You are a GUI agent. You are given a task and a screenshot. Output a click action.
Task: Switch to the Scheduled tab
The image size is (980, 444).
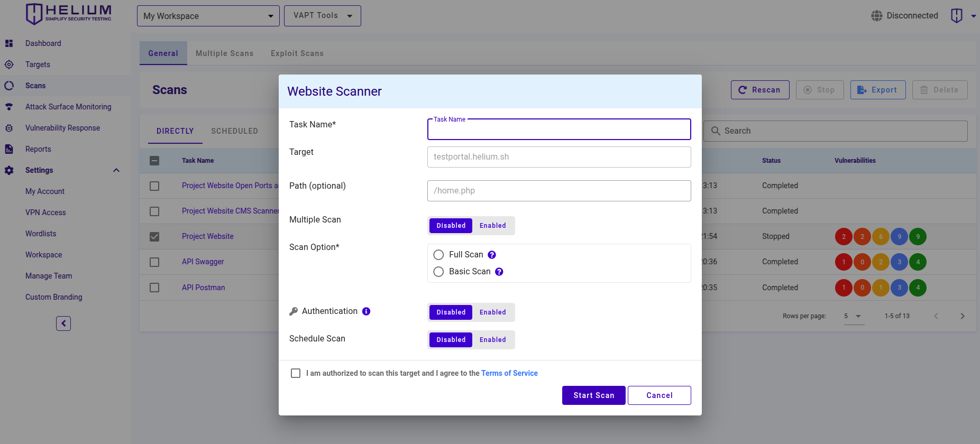pyautogui.click(x=234, y=131)
